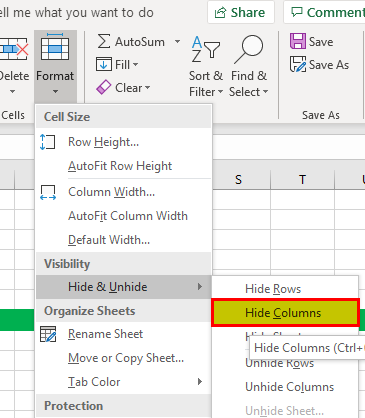This screenshot has height=418, width=365.
Task: Click the Save As icon
Action: pos(298,64)
